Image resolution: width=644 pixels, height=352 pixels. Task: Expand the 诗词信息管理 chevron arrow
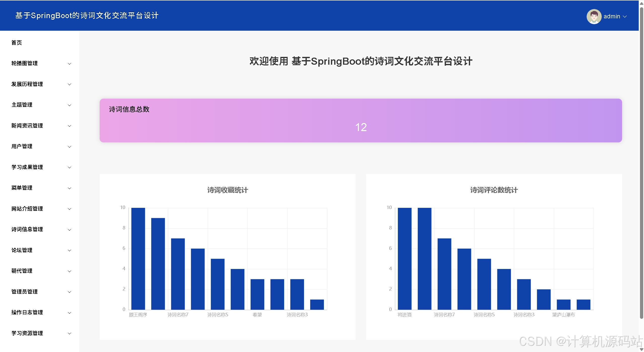(x=69, y=230)
